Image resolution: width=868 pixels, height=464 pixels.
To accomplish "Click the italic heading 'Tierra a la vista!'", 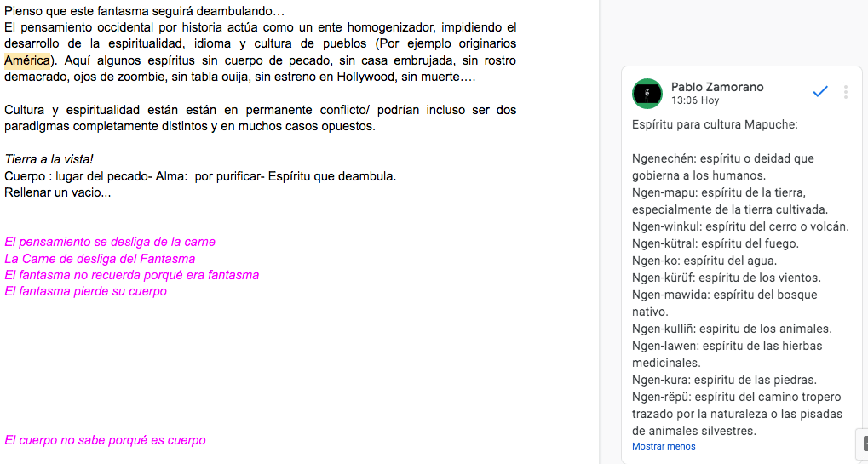I will click(x=49, y=159).
